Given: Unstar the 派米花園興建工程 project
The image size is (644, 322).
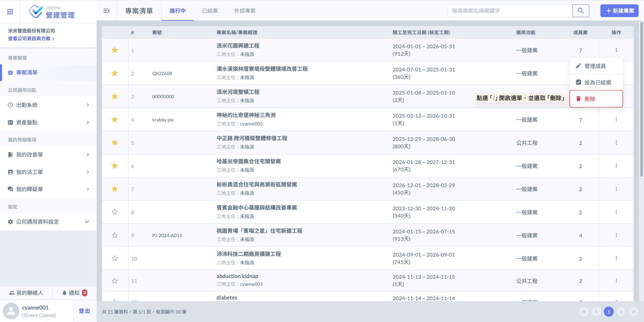Looking at the screenshot, I should point(115,50).
